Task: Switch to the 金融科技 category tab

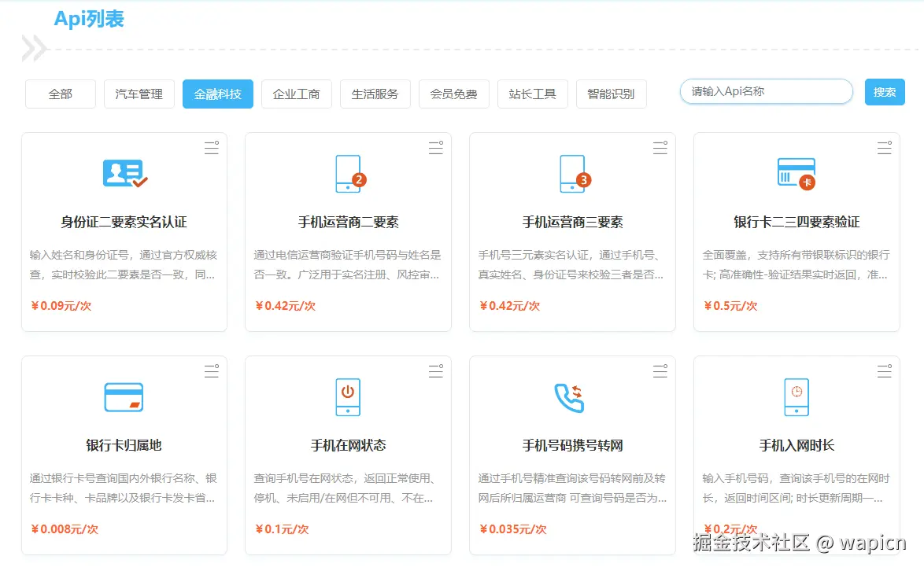Action: point(217,93)
